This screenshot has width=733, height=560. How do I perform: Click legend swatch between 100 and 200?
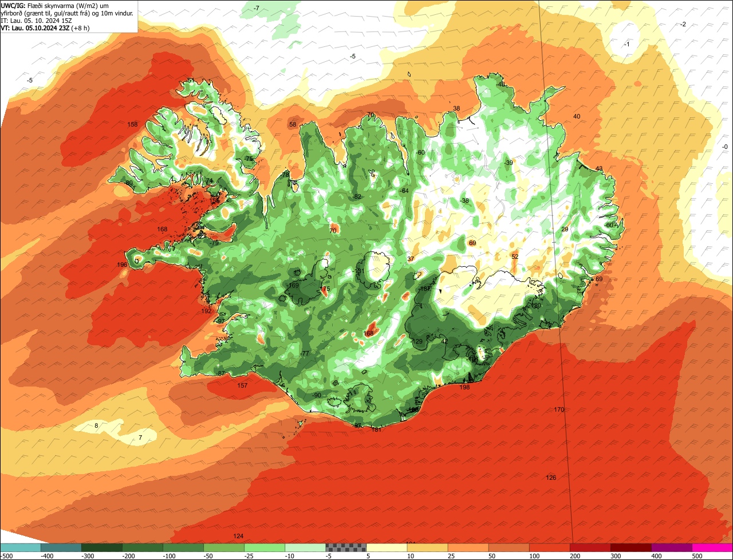click(549, 547)
